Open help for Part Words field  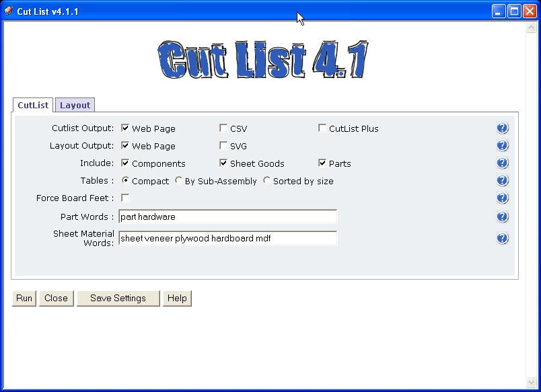pos(503,216)
